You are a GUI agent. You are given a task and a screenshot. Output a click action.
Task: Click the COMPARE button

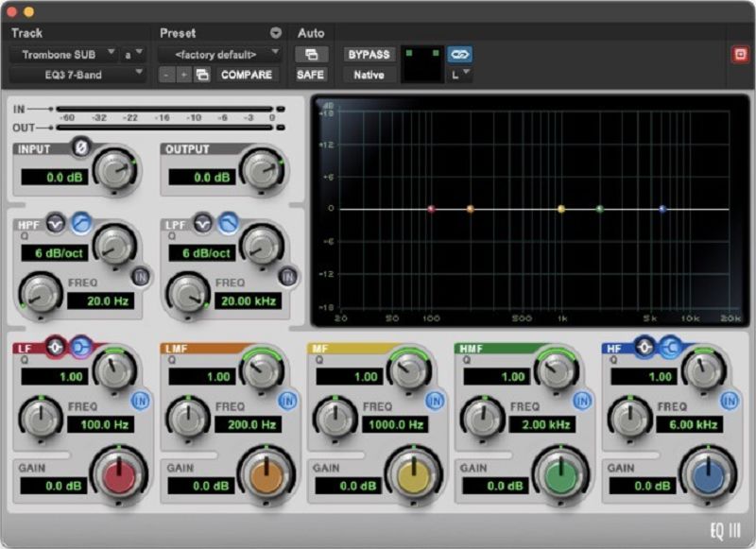[247, 75]
